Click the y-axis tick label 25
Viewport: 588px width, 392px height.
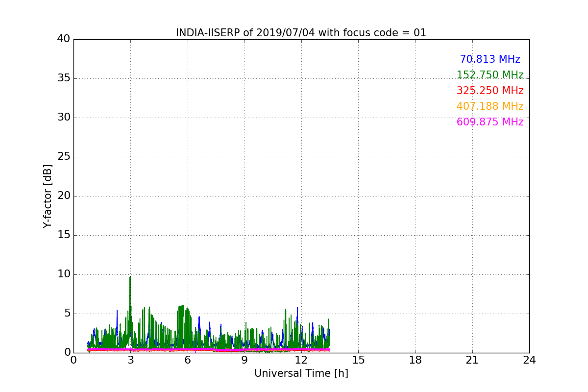coord(64,157)
